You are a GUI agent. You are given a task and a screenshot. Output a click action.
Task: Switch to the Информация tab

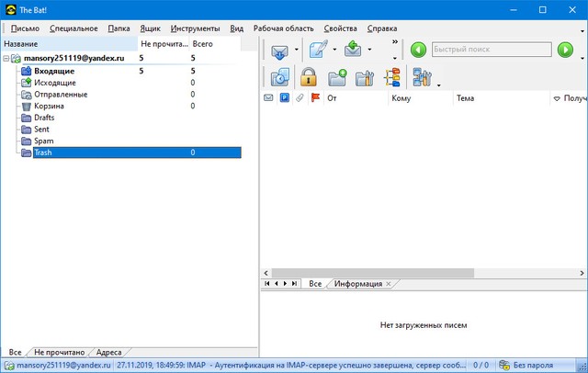358,284
